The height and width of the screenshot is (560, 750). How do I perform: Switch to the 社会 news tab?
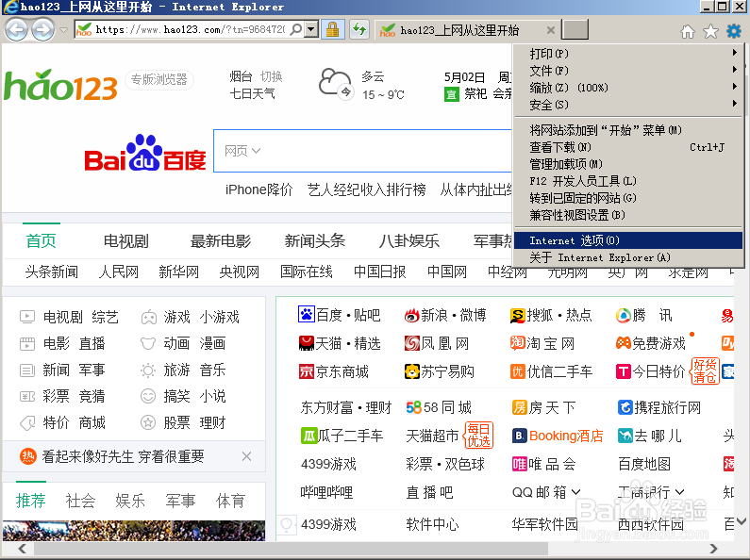80,501
